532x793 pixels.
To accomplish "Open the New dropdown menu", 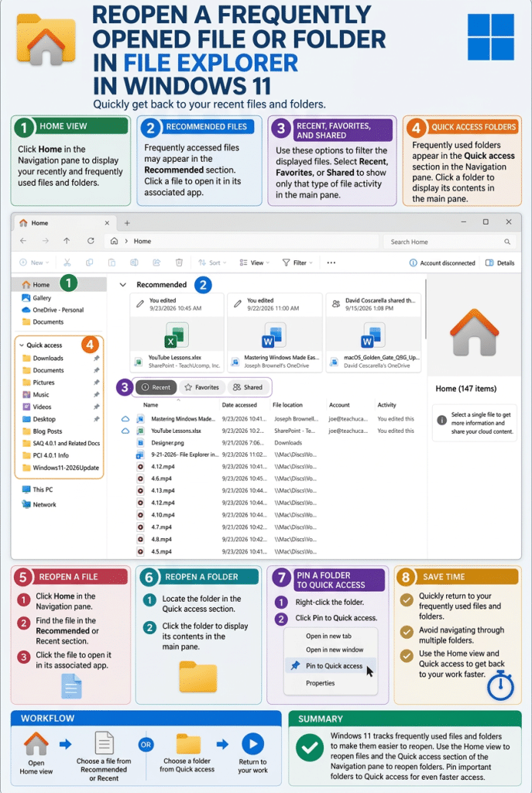I will (34, 263).
